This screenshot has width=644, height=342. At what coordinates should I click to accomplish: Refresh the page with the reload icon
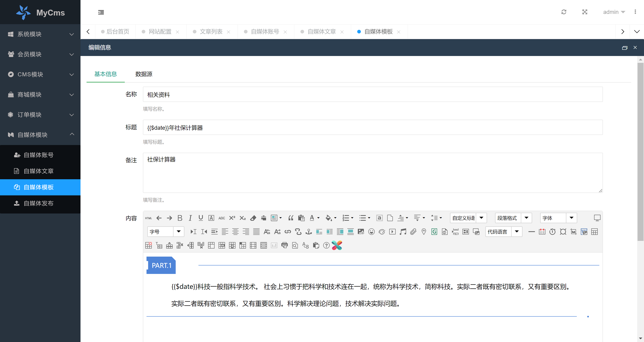[x=564, y=12]
